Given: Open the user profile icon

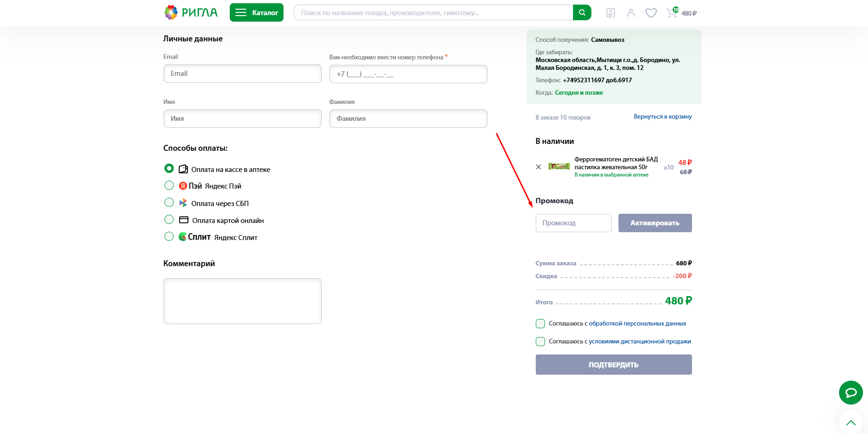Looking at the screenshot, I should click(x=630, y=13).
